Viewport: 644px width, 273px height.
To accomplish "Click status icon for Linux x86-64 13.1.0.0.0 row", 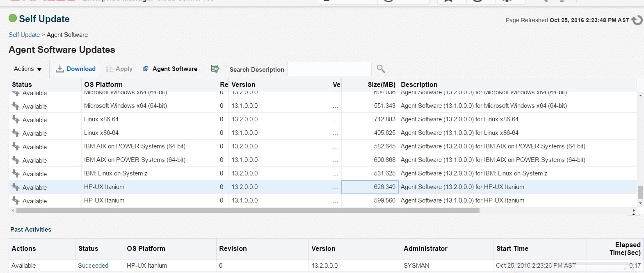I will (16, 133).
